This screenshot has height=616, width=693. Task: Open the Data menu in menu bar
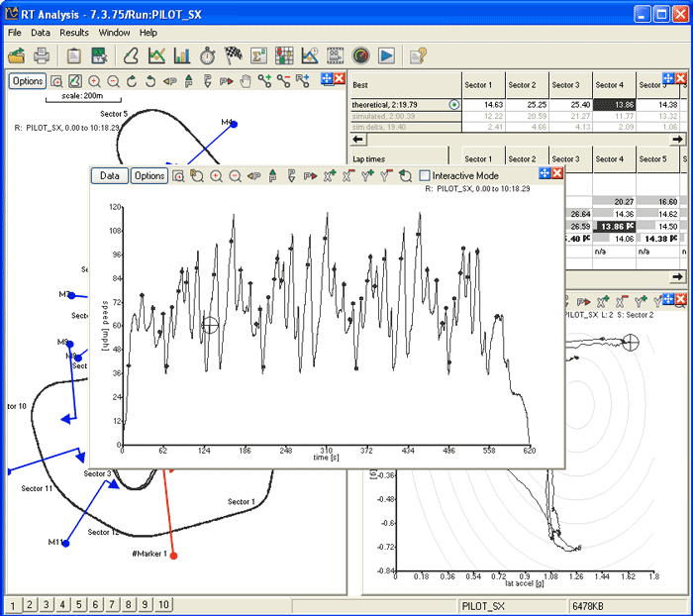click(41, 33)
